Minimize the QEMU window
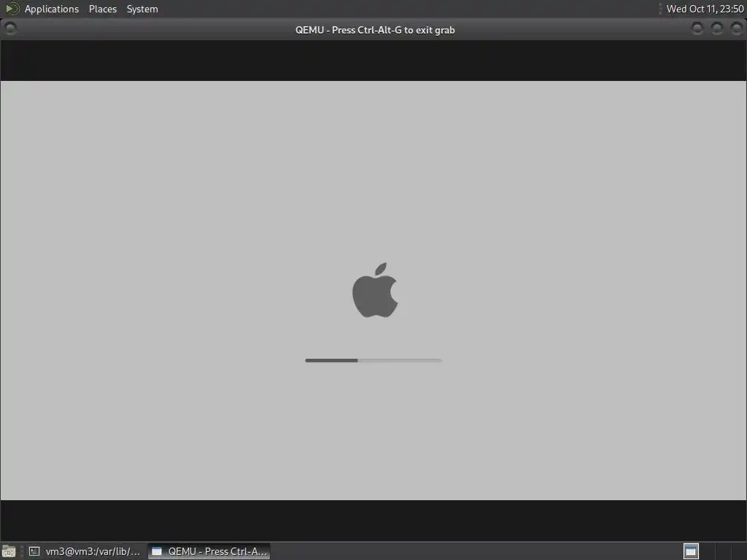This screenshot has width=747, height=560. coord(697,29)
